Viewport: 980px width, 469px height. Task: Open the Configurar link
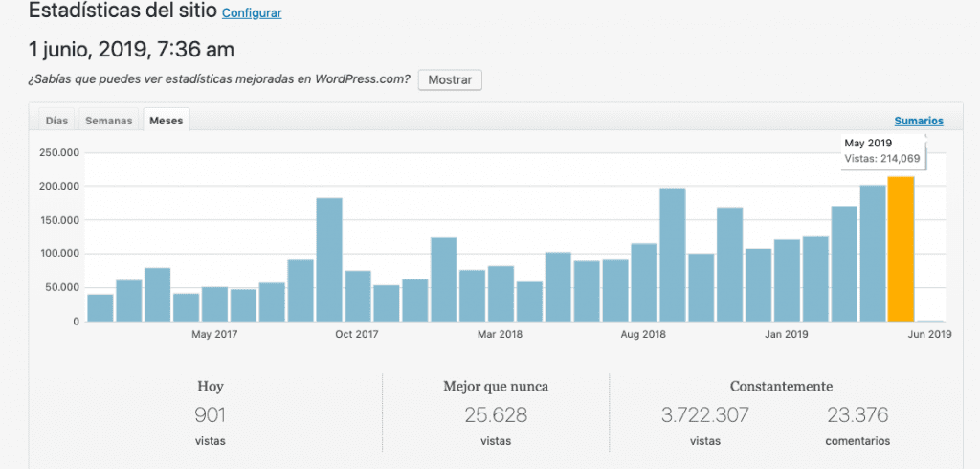(x=252, y=14)
